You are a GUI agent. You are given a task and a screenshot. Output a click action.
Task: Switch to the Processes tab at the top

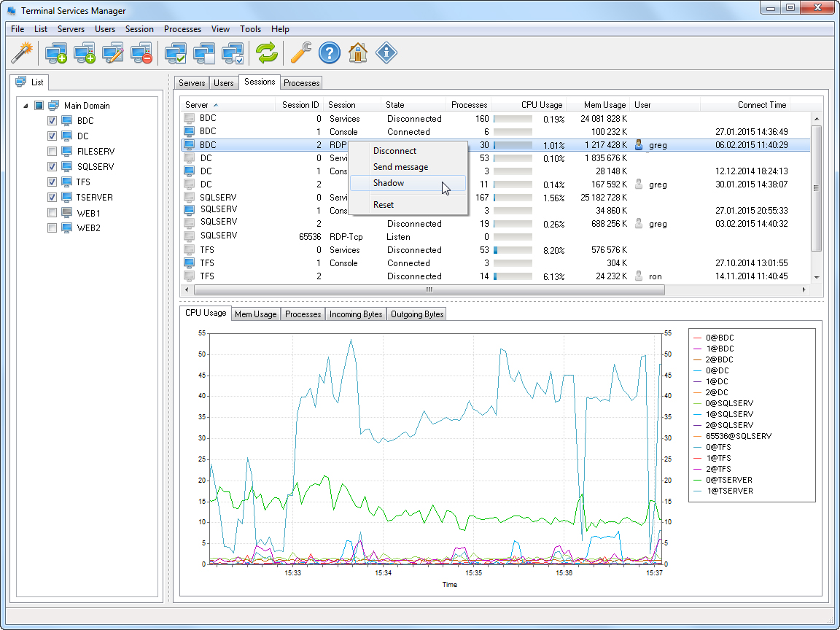(302, 83)
